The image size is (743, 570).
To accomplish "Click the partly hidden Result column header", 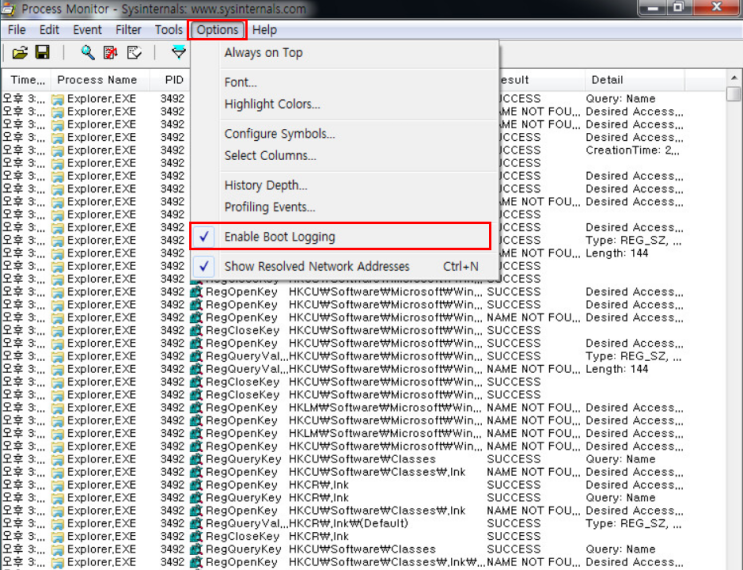I will pyautogui.click(x=542, y=80).
